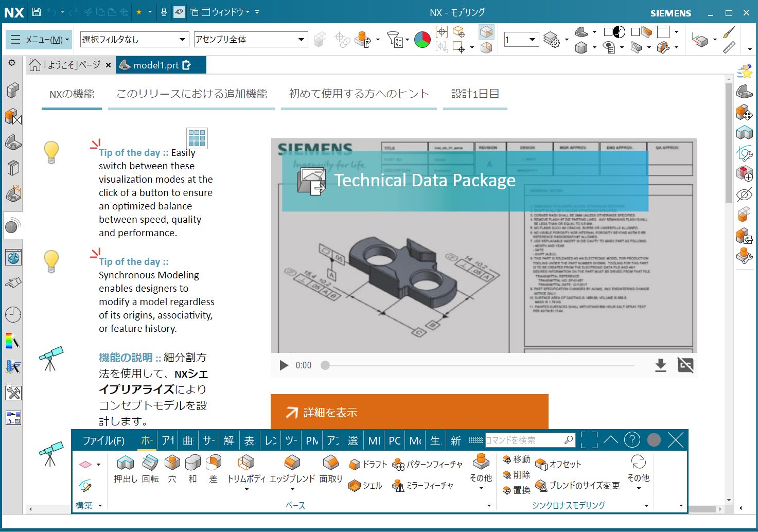758x532 pixels.
Task: Toggle the snap point bracket icon in toolbar
Action: tap(442, 32)
